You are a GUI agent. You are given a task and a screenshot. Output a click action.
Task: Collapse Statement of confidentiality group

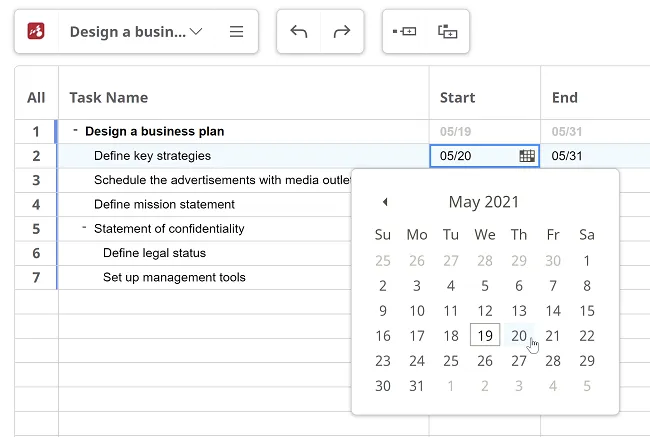tap(84, 228)
